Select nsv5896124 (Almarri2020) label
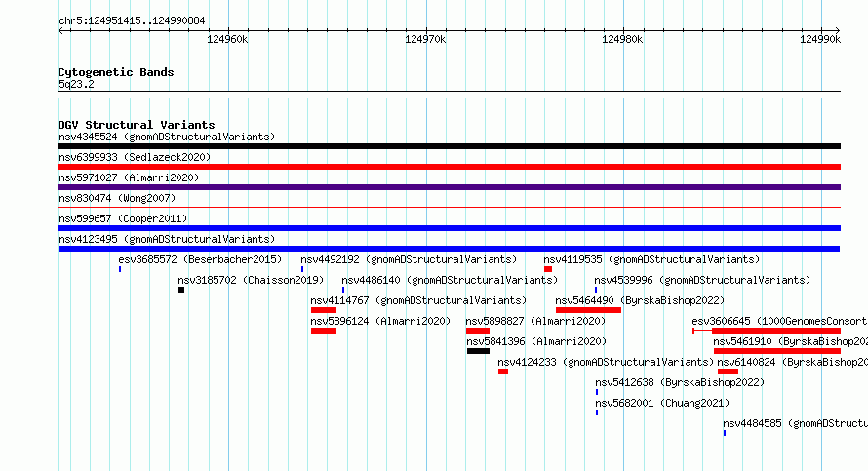The height and width of the screenshot is (471, 868). pyautogui.click(x=380, y=321)
